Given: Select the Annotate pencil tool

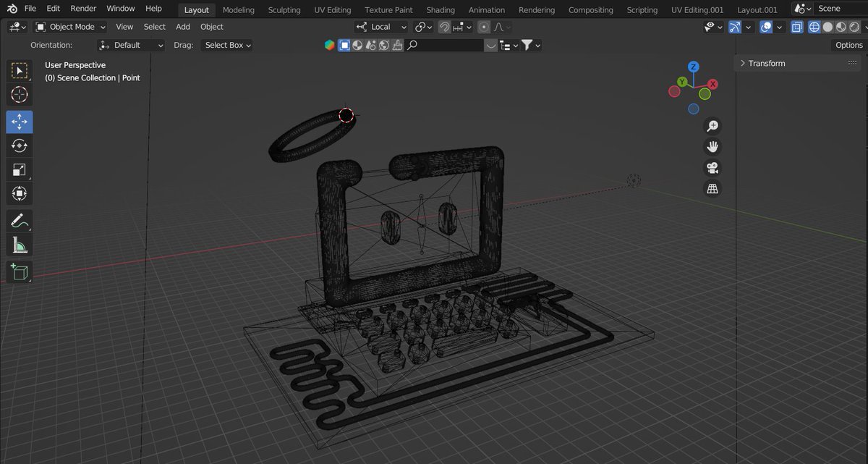Looking at the screenshot, I should click(x=20, y=221).
